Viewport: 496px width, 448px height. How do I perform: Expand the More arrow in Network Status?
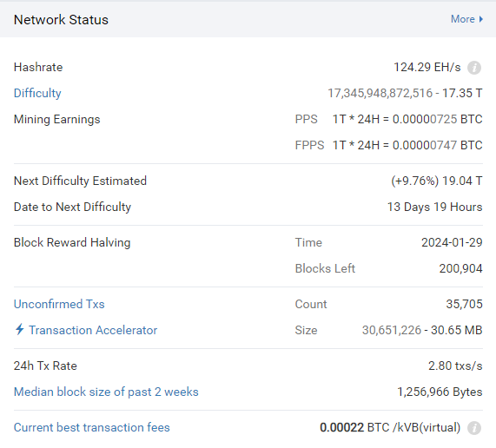pos(481,19)
